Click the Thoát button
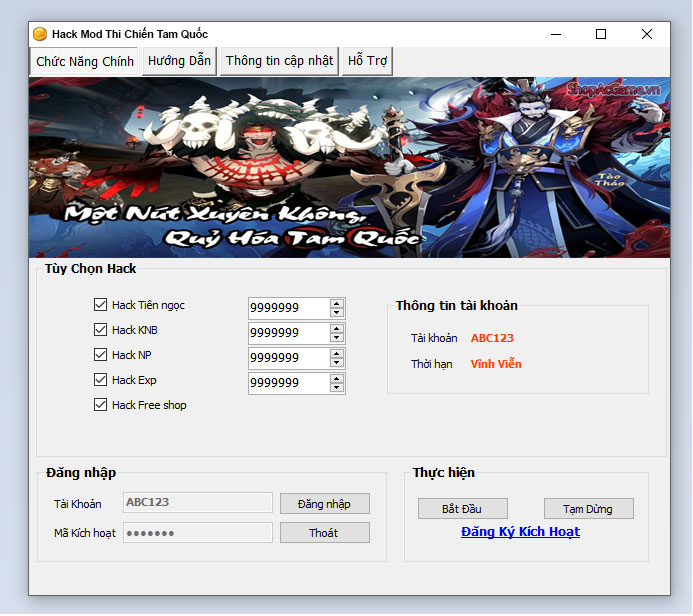This screenshot has height=616, width=693. (324, 533)
